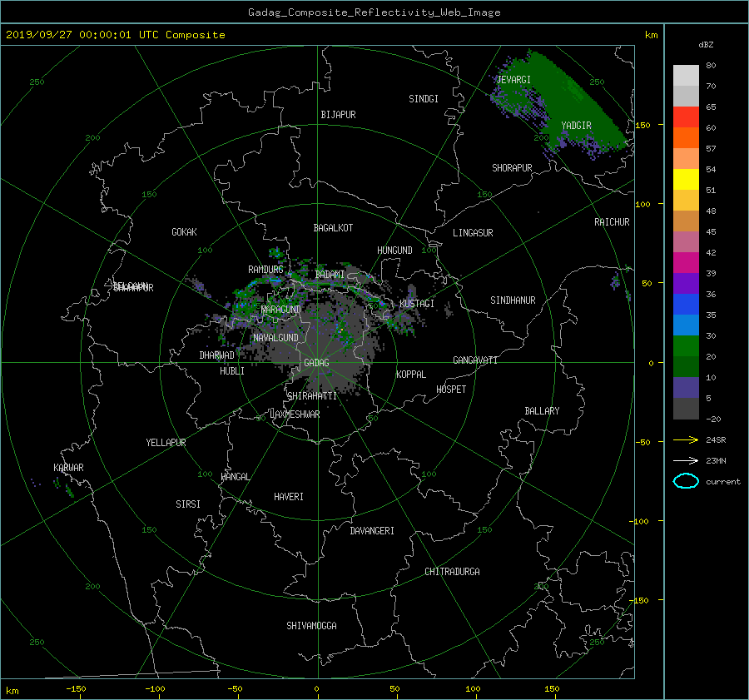Click the SIRSI city label
The image size is (749, 700).
188,504
